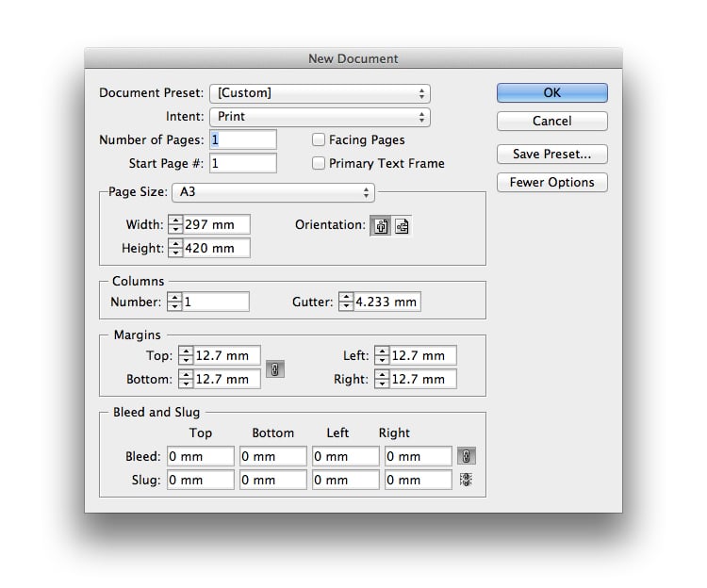Click the Right margin stepper arrows
This screenshot has width=707, height=588.
pyautogui.click(x=382, y=379)
